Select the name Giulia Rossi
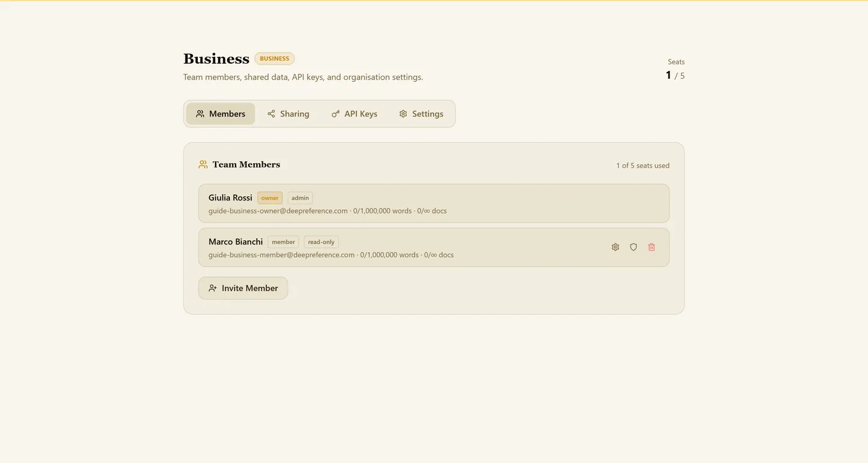 tap(230, 197)
